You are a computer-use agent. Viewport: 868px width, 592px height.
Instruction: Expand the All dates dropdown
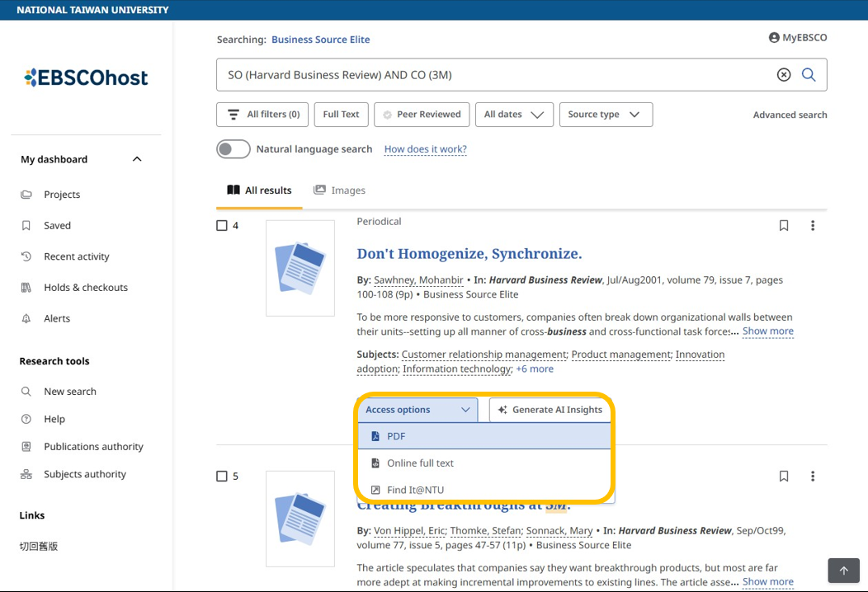coord(513,115)
